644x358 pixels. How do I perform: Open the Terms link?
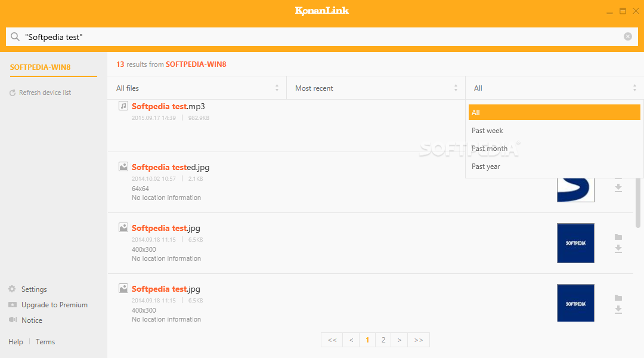(x=45, y=342)
